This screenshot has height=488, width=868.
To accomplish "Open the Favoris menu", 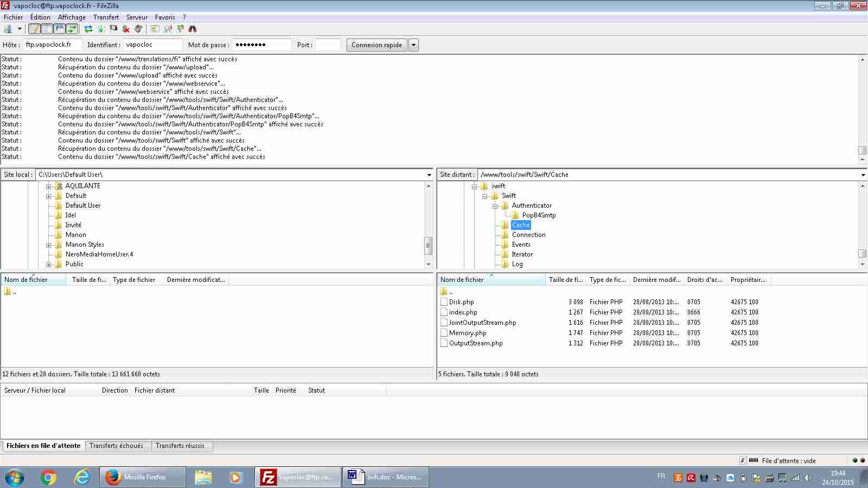I will tap(165, 17).
